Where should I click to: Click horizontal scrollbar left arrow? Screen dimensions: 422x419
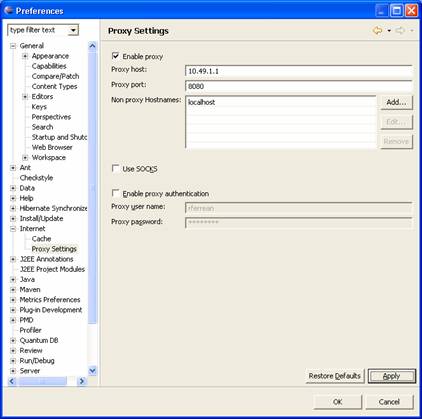point(12,381)
